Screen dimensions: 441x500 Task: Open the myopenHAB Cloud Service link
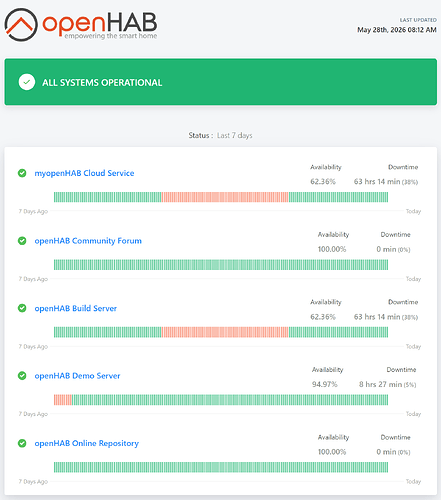[84, 173]
